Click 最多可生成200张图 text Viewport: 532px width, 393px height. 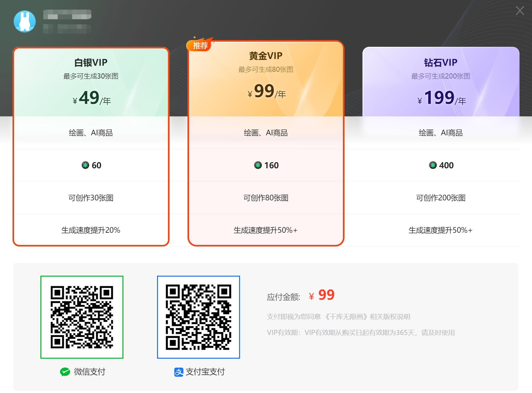pos(441,76)
